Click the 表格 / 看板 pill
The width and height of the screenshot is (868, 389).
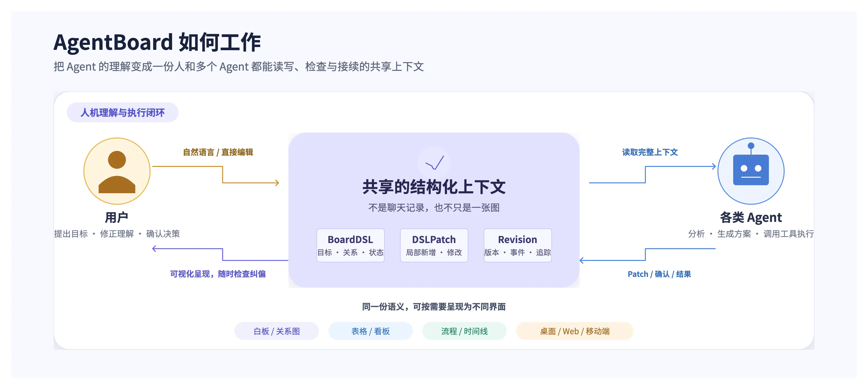coord(371,331)
